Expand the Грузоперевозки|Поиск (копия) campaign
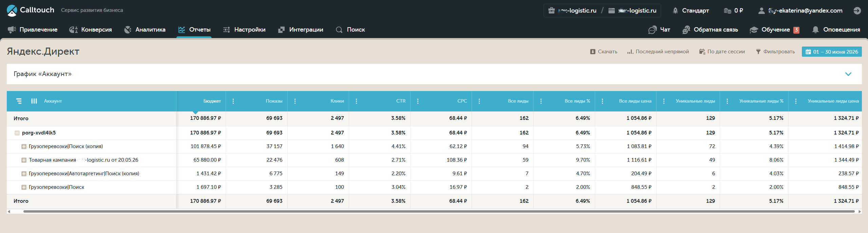 tap(24, 146)
